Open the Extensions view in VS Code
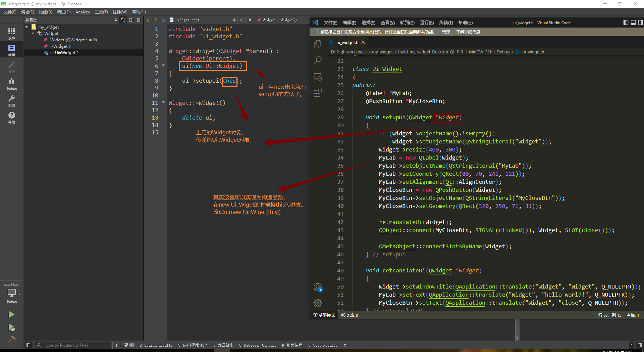This screenshot has height=352, width=644. coord(317,93)
